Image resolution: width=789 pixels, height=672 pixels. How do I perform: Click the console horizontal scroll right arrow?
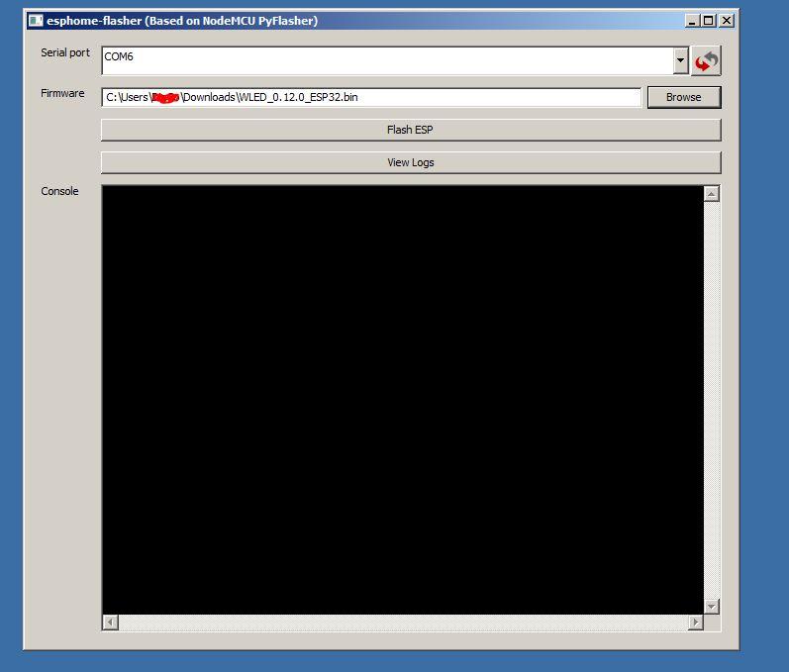pos(695,623)
